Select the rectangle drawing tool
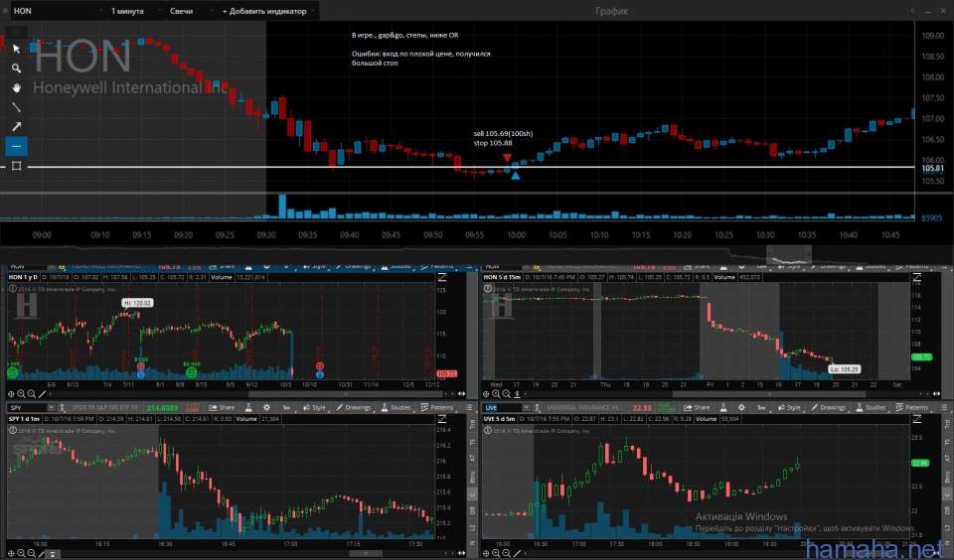Viewport: 954px width, 560px height. (17, 166)
